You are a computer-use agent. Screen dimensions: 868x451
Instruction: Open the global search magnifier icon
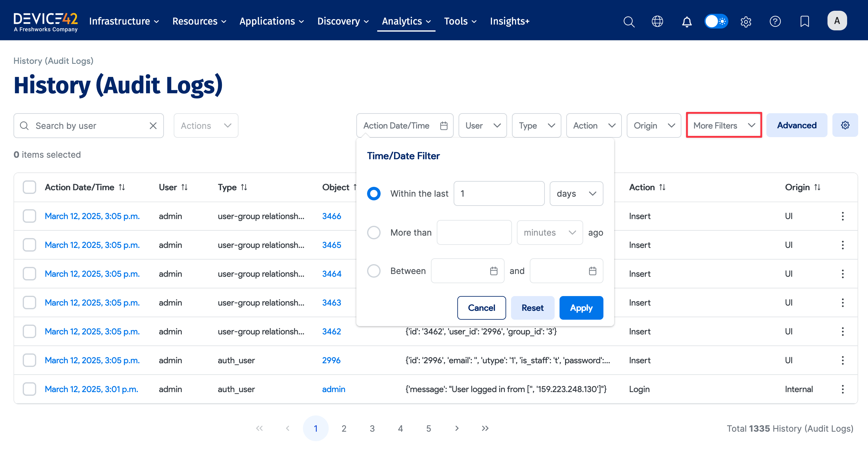point(629,21)
